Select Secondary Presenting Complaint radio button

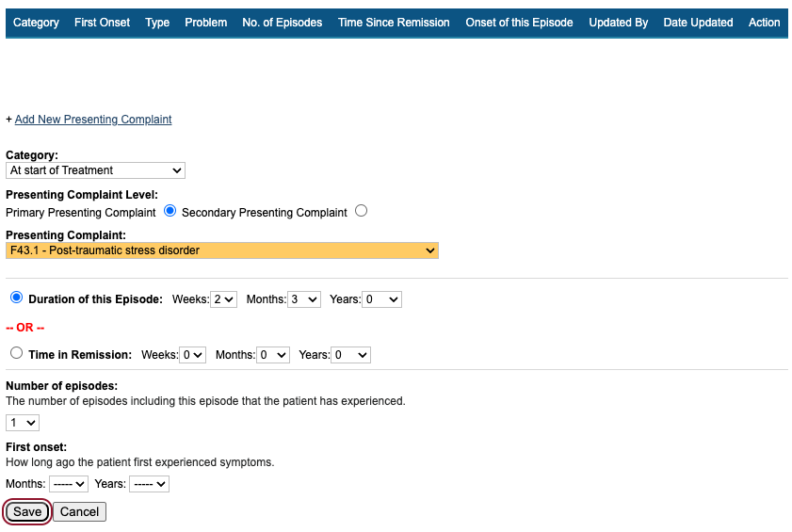point(362,211)
